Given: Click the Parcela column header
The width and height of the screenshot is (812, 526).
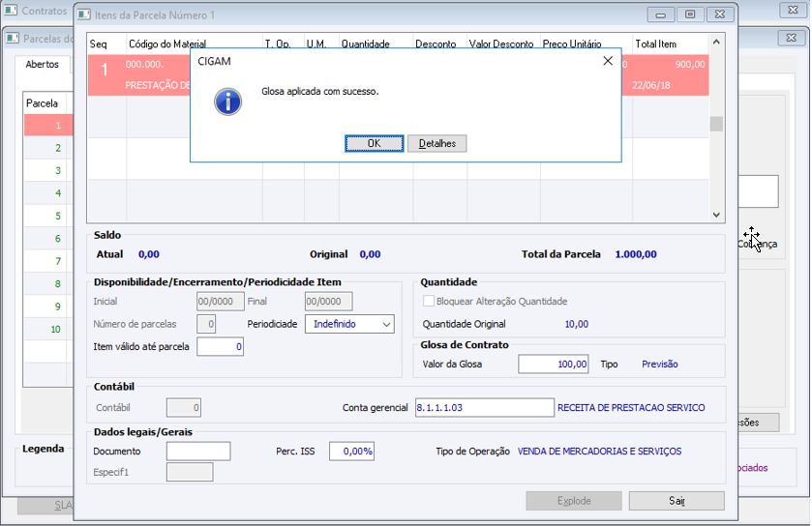Looking at the screenshot, I should (x=44, y=103).
